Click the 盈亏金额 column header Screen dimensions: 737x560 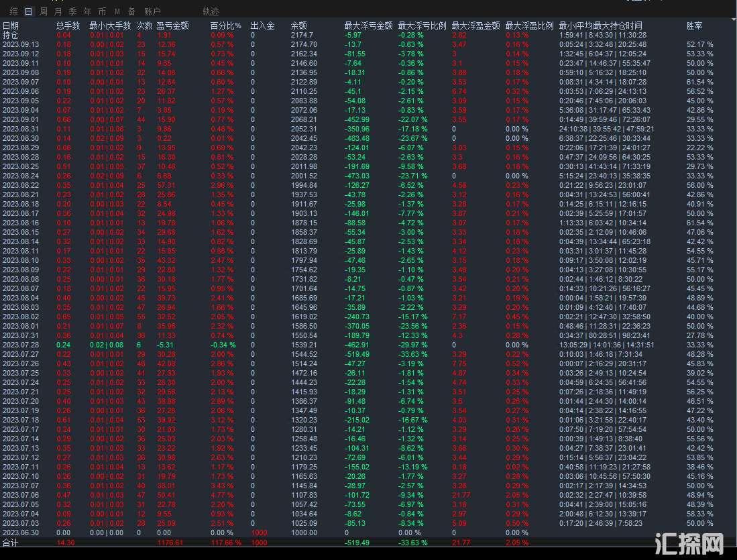pyautogui.click(x=173, y=25)
